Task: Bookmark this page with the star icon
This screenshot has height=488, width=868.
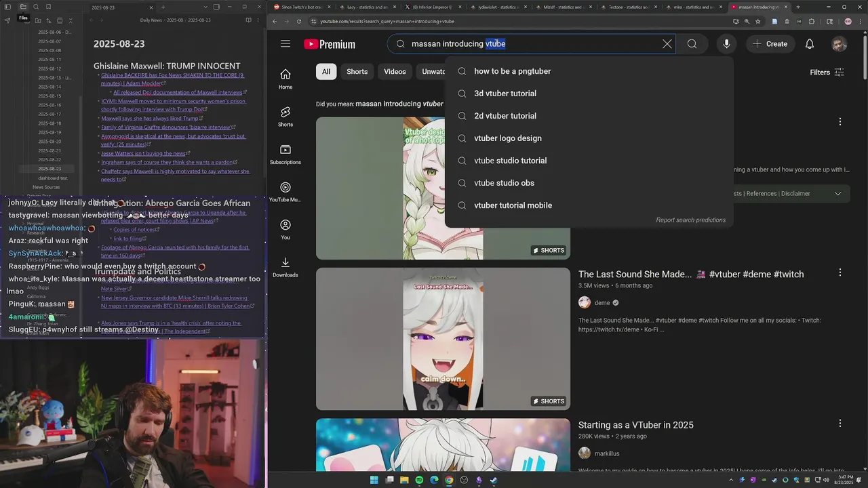Action: click(x=757, y=22)
